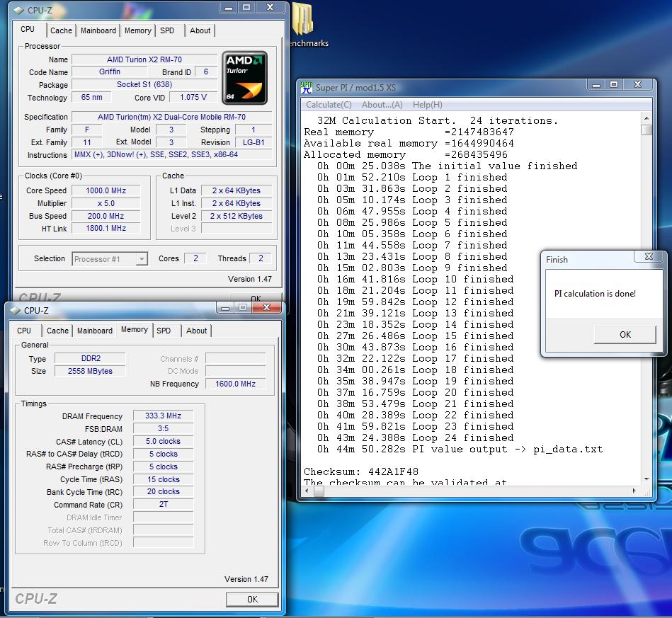Viewport: 672px width, 618px height.
Task: Minimize the top CPU-Z window
Action: (229, 7)
